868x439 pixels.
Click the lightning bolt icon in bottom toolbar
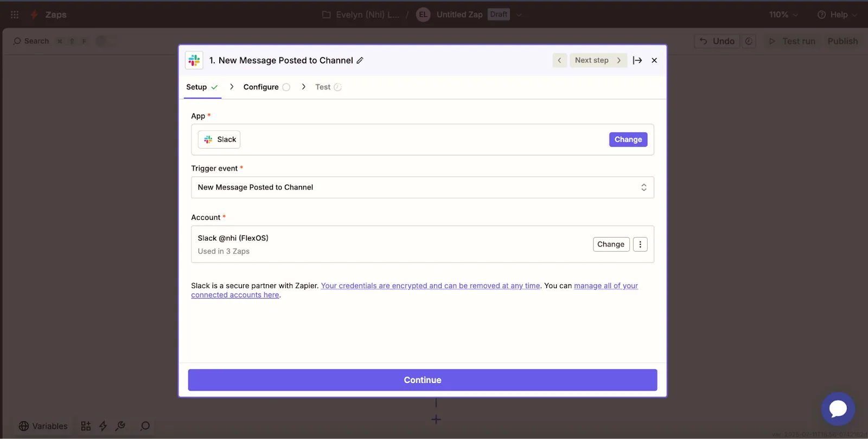(x=103, y=426)
